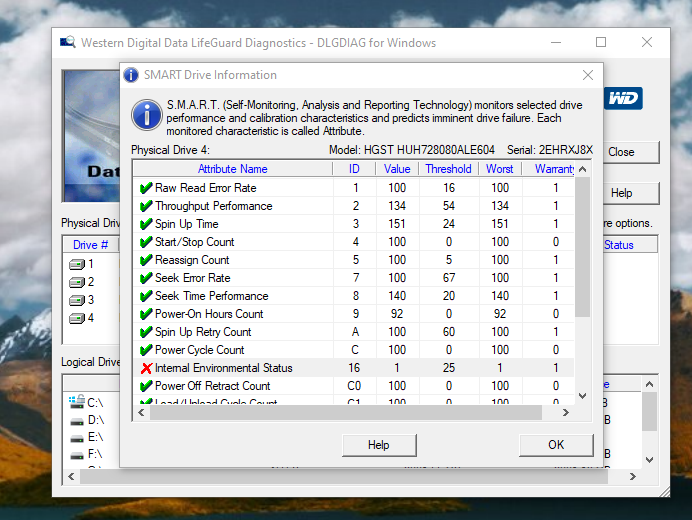This screenshot has height=520, width=692.
Task: Click the SMART list scroll-down arrow
Action: pyautogui.click(x=583, y=396)
